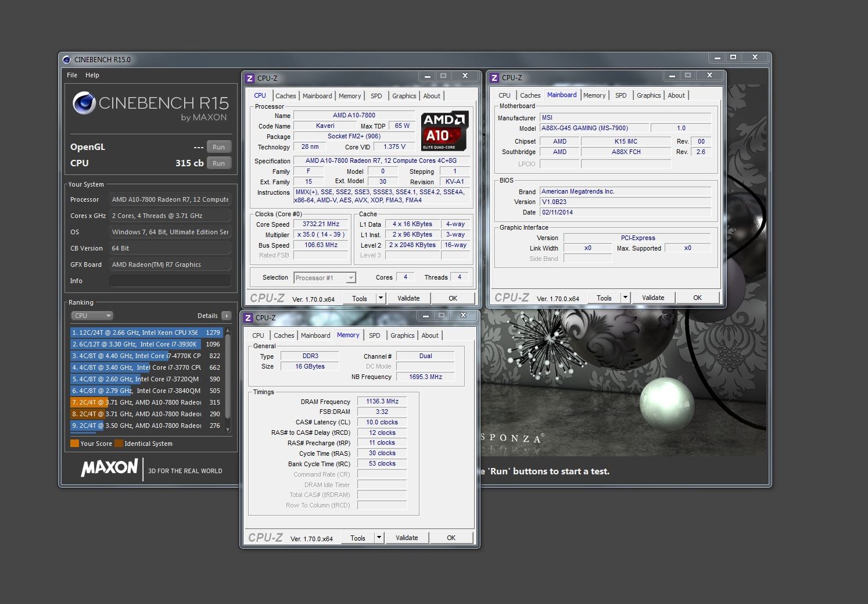This screenshot has height=604, width=868.
Task: Switch to Graphics tab in the CPU window
Action: 404,96
